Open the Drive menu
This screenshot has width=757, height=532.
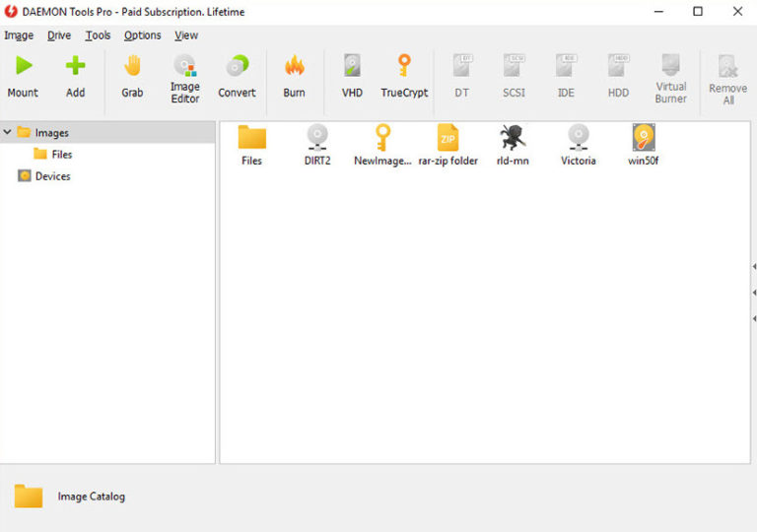pos(59,35)
